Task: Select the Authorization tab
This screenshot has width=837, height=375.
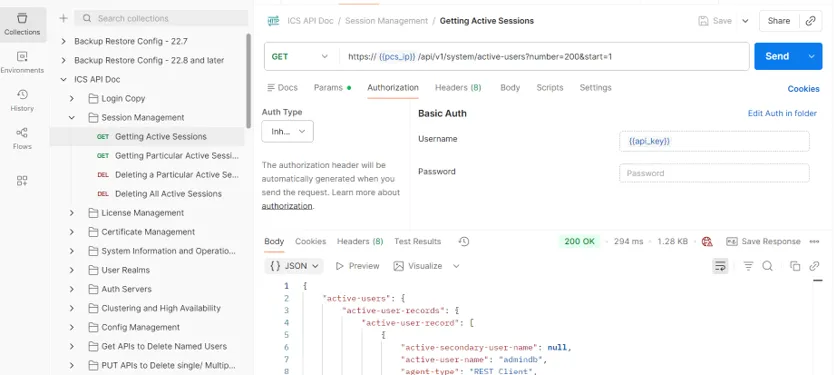Action: [x=393, y=87]
